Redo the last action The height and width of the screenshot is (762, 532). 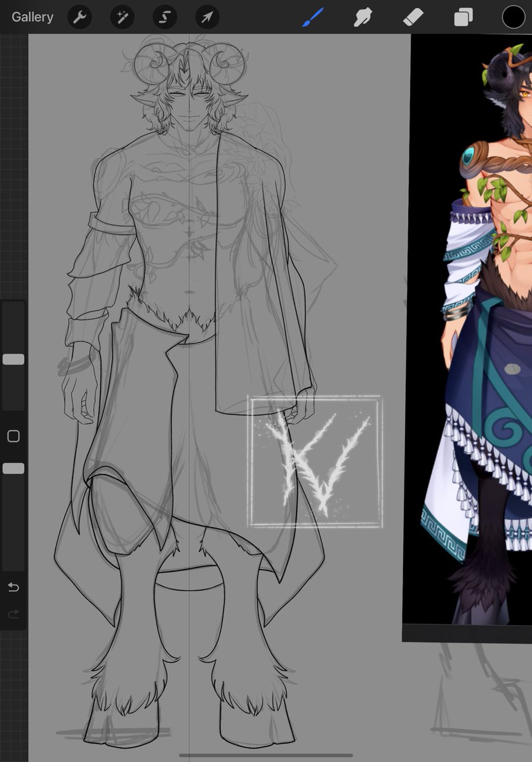click(x=13, y=614)
